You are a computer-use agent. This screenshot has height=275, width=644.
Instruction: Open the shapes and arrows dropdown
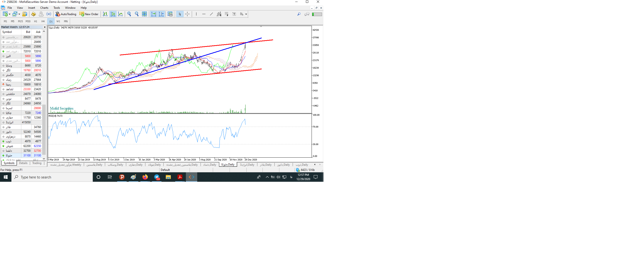pos(243,14)
